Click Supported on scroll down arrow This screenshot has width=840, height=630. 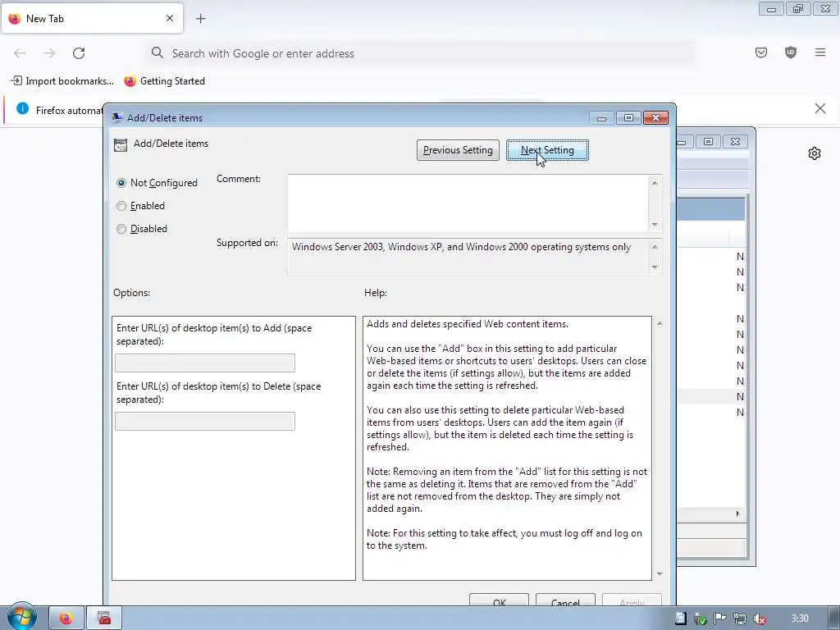click(x=655, y=267)
